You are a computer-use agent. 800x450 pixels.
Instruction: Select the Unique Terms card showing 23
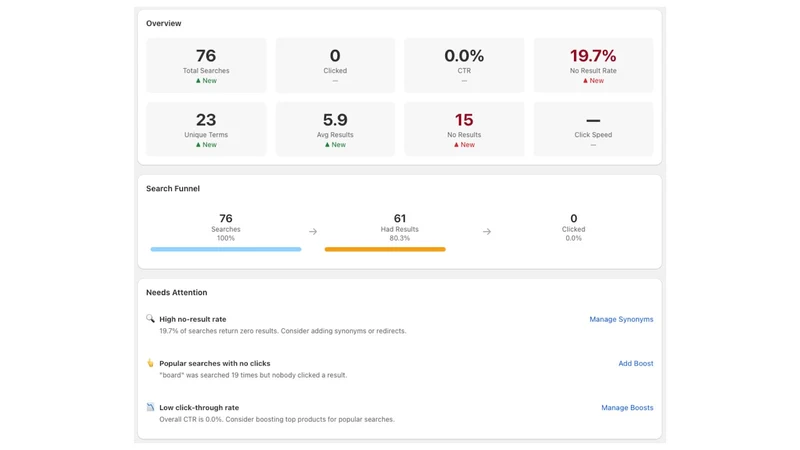click(206, 129)
